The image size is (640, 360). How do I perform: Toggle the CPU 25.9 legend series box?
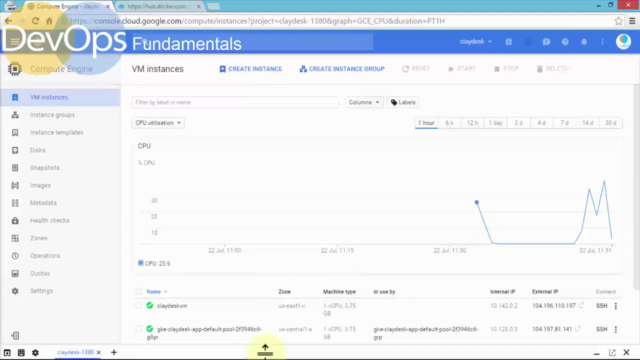[x=140, y=263]
